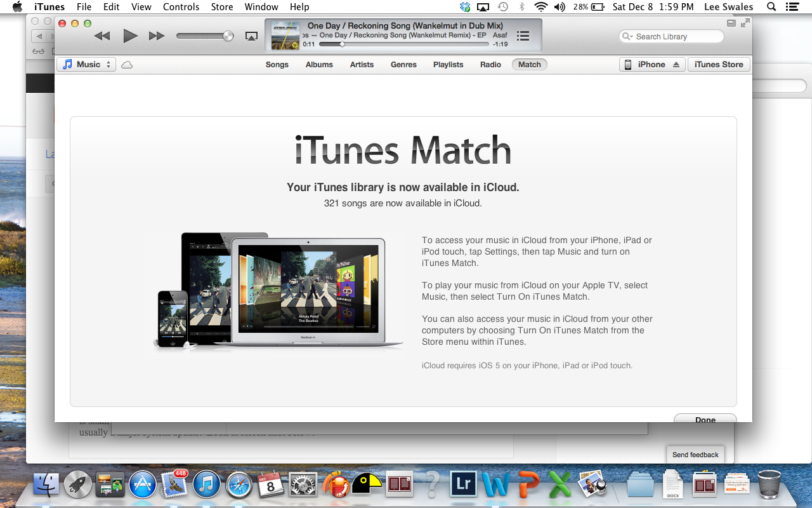Eject the iPhone device
Screen dimensions: 812x508
(676, 65)
